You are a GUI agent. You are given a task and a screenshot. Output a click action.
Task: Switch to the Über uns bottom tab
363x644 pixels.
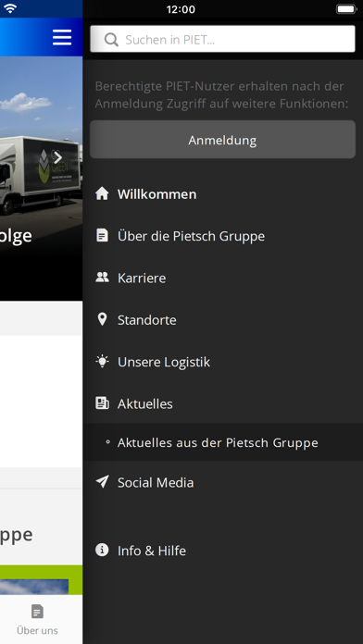[x=37, y=620]
